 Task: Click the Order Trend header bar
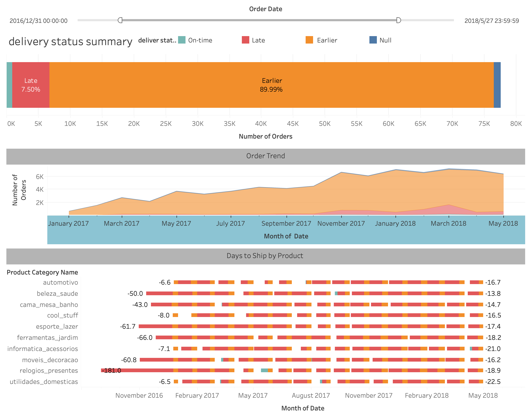pos(266,156)
